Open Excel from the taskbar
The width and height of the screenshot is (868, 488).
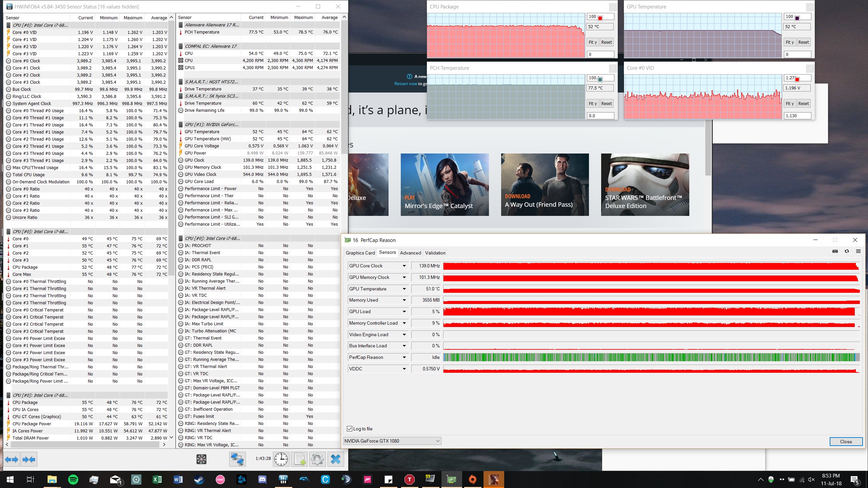pyautogui.click(x=157, y=479)
